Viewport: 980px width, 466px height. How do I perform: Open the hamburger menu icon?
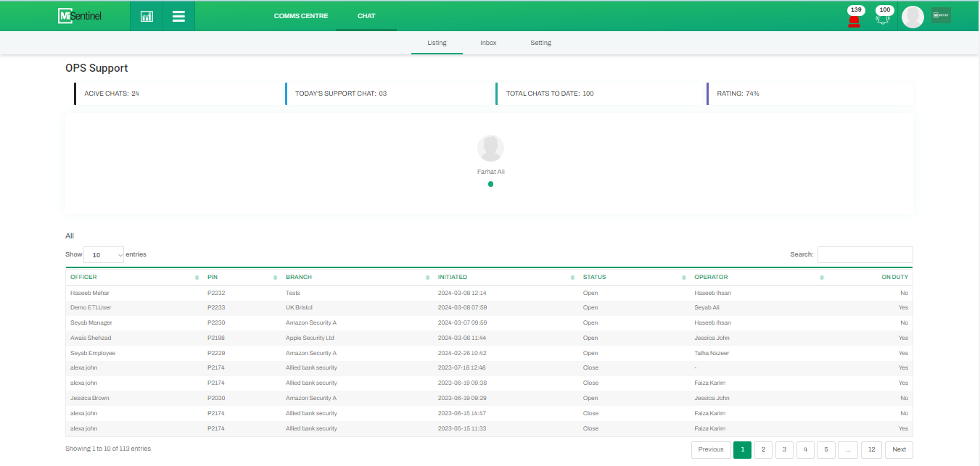178,16
